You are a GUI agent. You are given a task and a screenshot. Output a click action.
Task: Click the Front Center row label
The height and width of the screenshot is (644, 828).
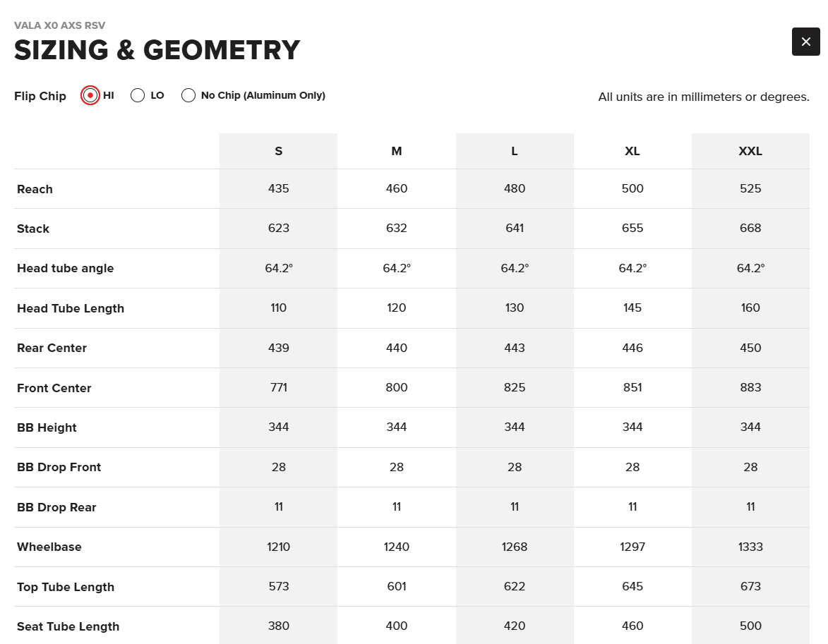(54, 388)
